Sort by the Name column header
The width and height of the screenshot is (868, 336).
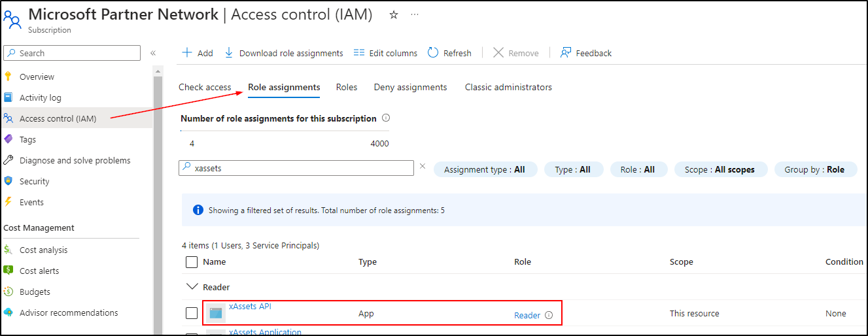click(215, 262)
